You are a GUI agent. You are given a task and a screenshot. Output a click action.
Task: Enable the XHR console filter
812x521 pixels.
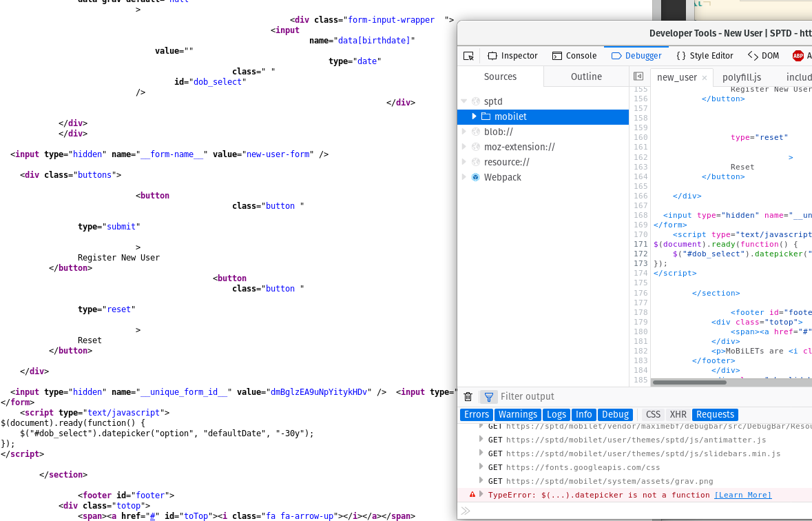tap(678, 415)
